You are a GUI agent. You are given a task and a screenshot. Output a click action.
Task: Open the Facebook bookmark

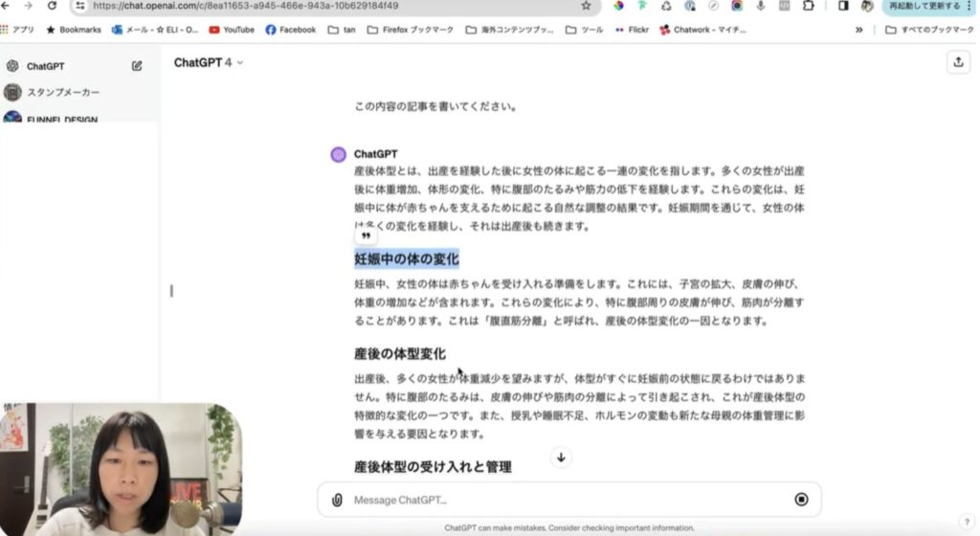click(291, 30)
